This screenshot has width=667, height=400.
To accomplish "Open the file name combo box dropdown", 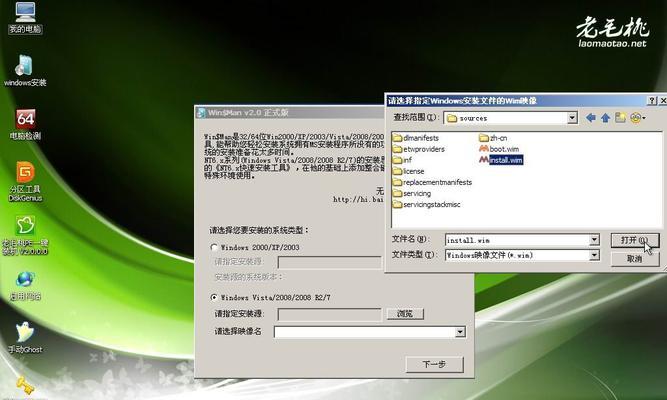I will [594, 240].
